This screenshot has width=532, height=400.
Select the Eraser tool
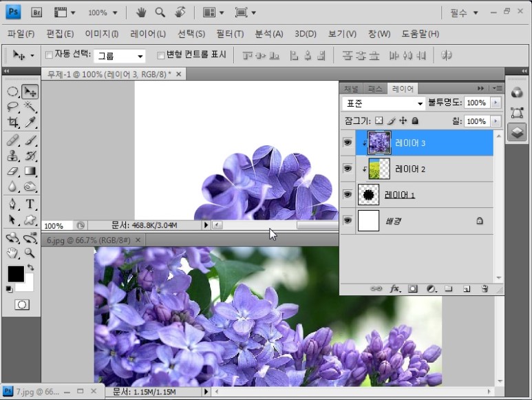tap(12, 171)
